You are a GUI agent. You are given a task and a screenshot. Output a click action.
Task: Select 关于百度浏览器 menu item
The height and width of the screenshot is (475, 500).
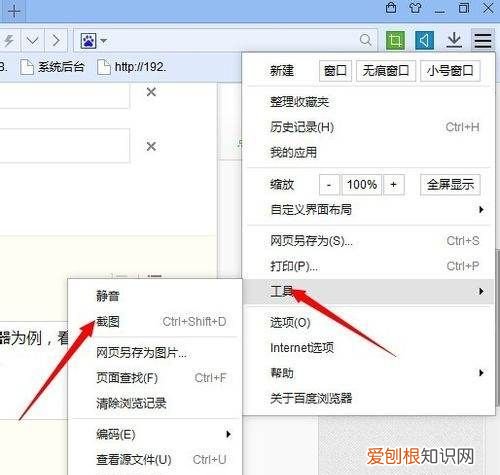coord(369,398)
